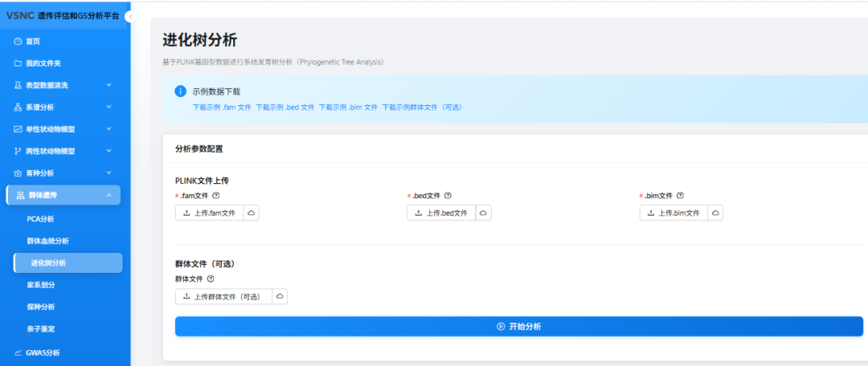Collapse the 群体遗传 menu chevron
Image resolution: width=868 pixels, height=366 pixels.
(x=109, y=195)
